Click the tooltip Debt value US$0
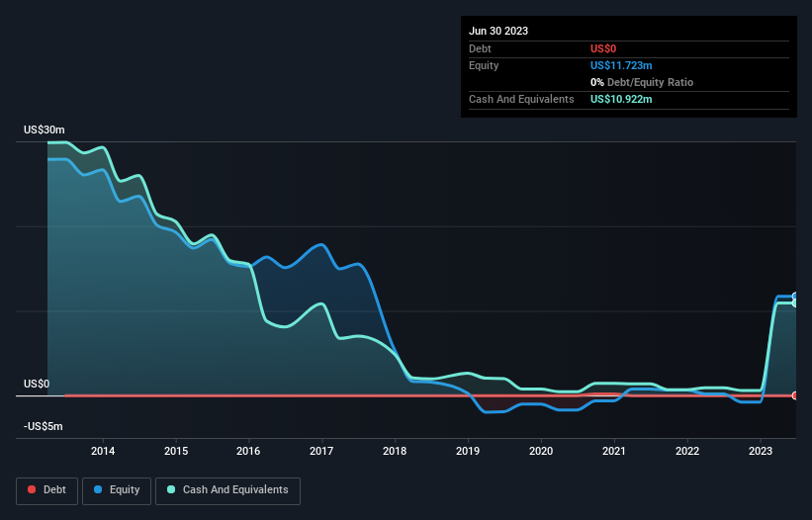 click(x=603, y=48)
